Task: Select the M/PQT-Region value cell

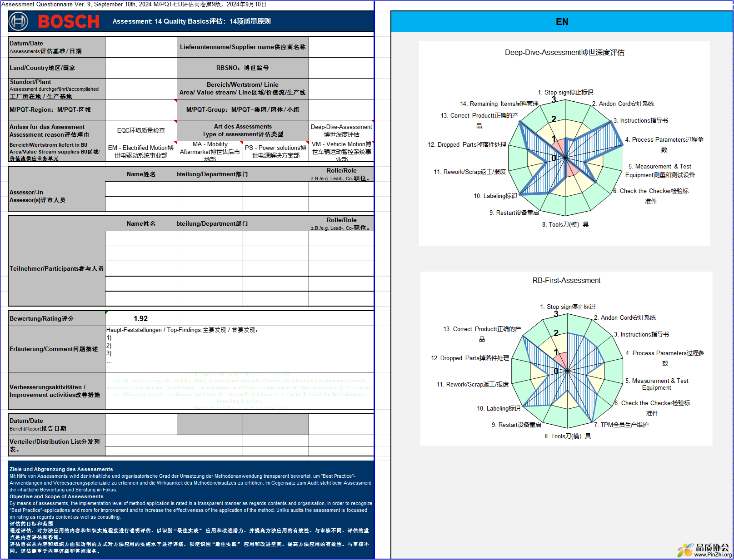Action: [x=141, y=109]
